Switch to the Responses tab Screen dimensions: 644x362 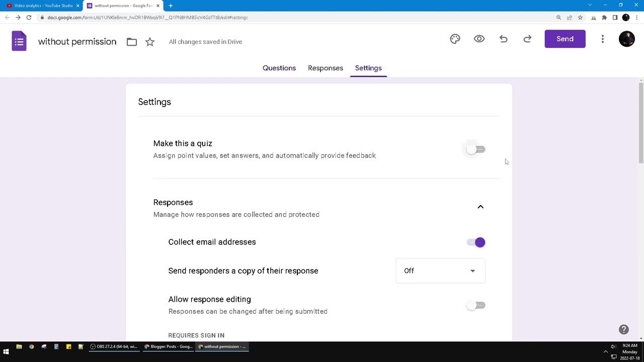point(326,68)
